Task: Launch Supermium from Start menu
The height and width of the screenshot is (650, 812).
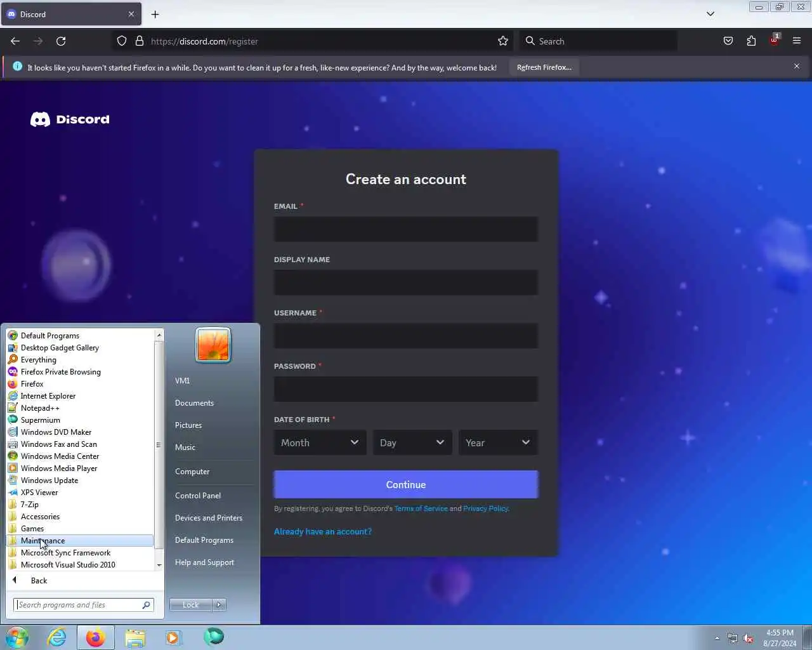Action: pyautogui.click(x=80, y=420)
